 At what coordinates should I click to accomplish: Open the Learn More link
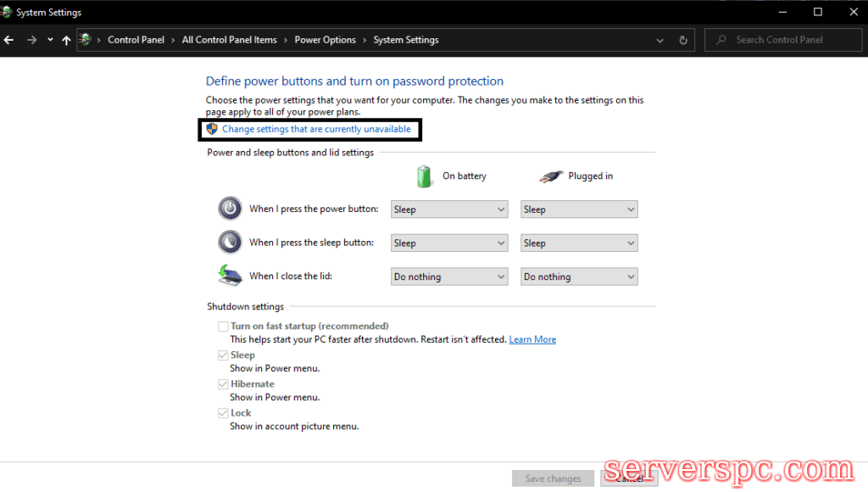click(x=532, y=339)
